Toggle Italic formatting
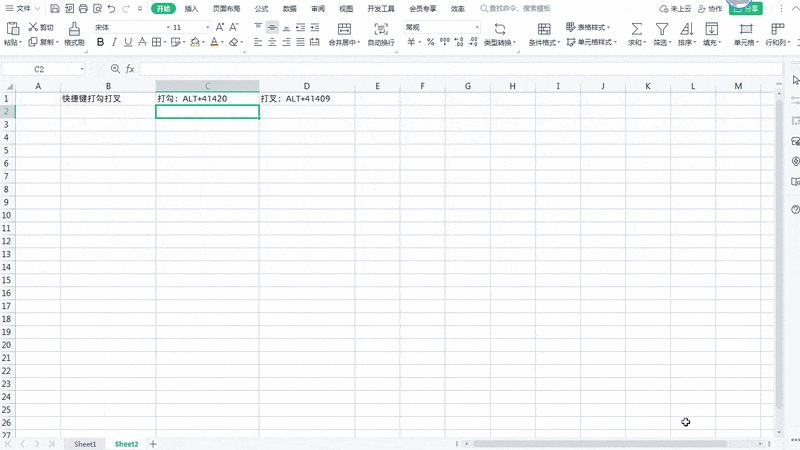Viewport: 800px width, 450px height. coord(114,43)
